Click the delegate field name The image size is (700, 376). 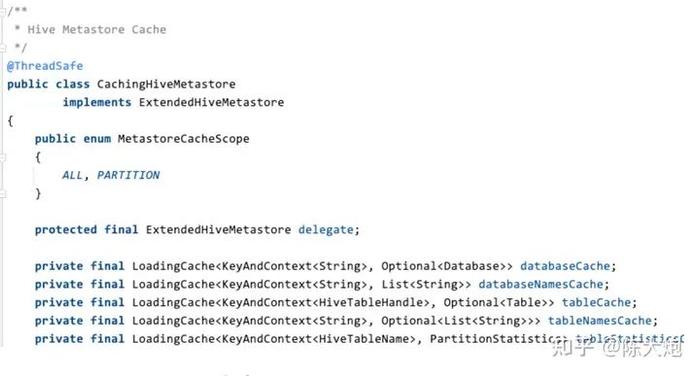click(326, 230)
